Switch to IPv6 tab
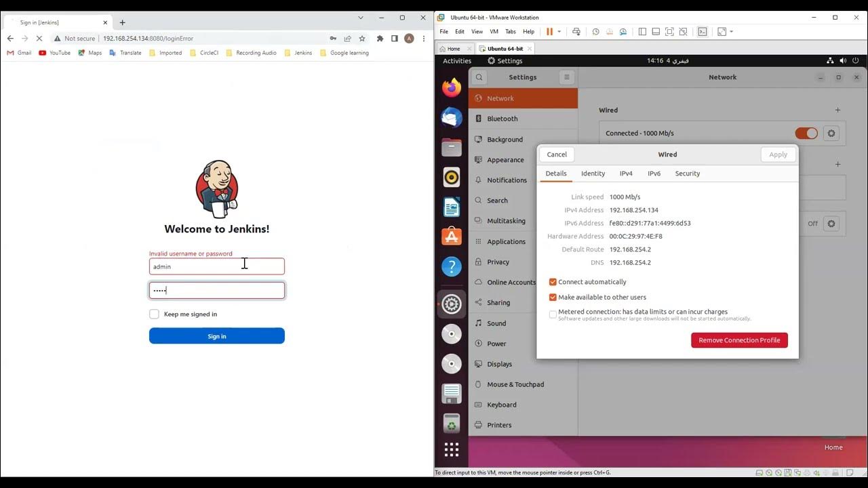 click(x=654, y=174)
